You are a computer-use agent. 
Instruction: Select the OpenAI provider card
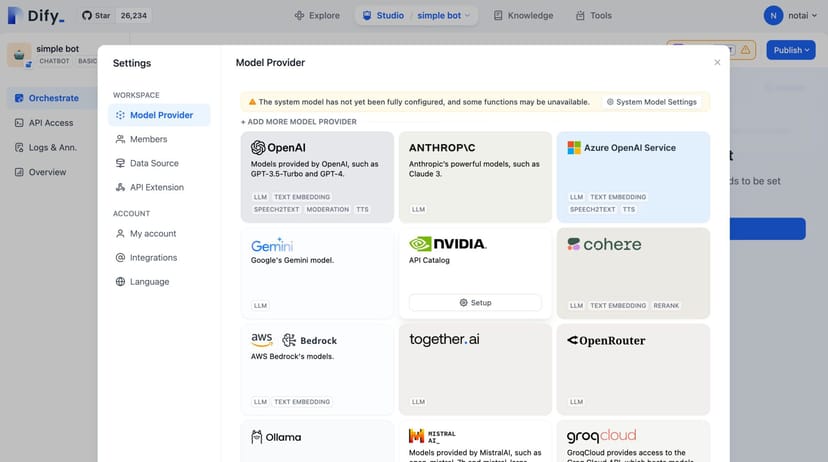(x=317, y=176)
